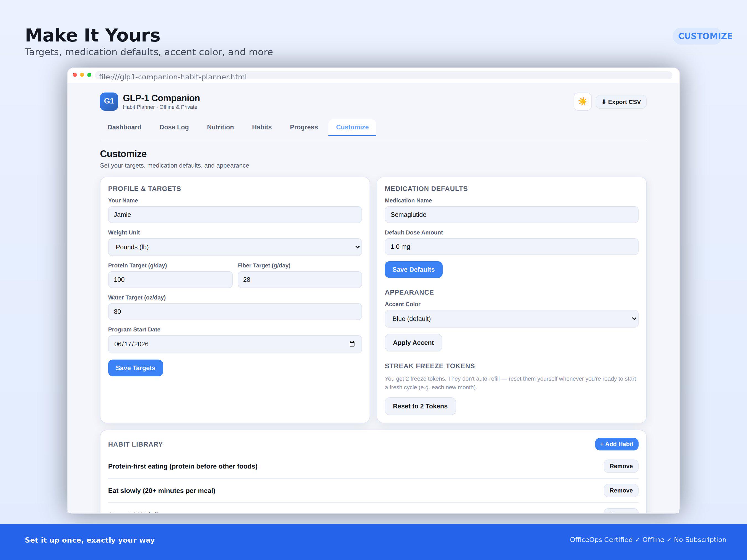Expand the Weight Unit dropdown

coord(235,247)
